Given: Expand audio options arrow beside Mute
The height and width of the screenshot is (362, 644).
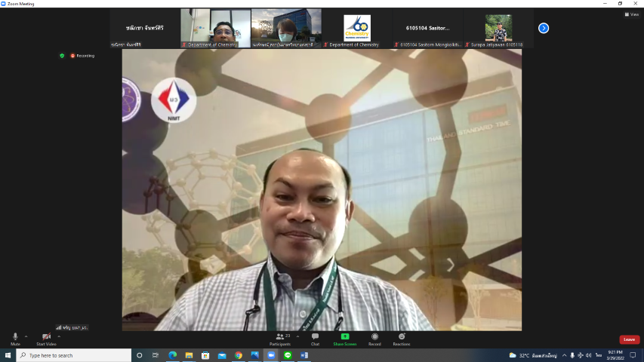Looking at the screenshot, I should coord(26,336).
